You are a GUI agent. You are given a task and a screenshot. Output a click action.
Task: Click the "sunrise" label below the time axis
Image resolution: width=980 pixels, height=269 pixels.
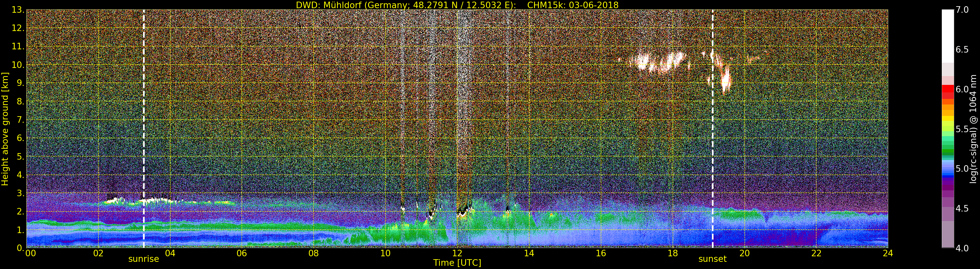tap(143, 259)
